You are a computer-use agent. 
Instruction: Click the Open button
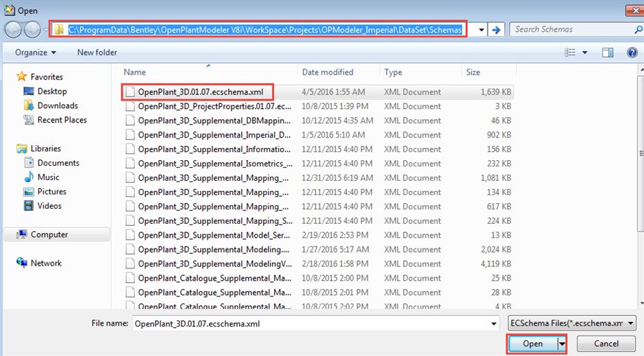tap(533, 344)
